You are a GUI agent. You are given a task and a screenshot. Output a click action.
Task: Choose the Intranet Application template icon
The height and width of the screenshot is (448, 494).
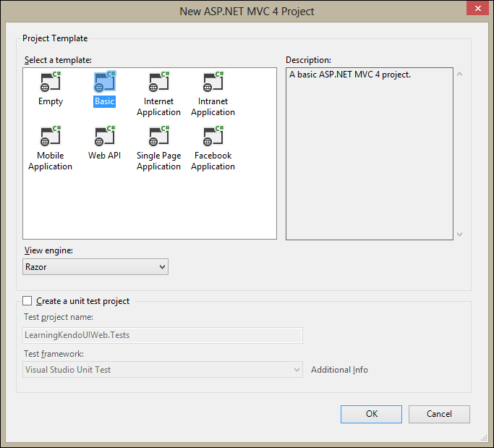pyautogui.click(x=213, y=82)
